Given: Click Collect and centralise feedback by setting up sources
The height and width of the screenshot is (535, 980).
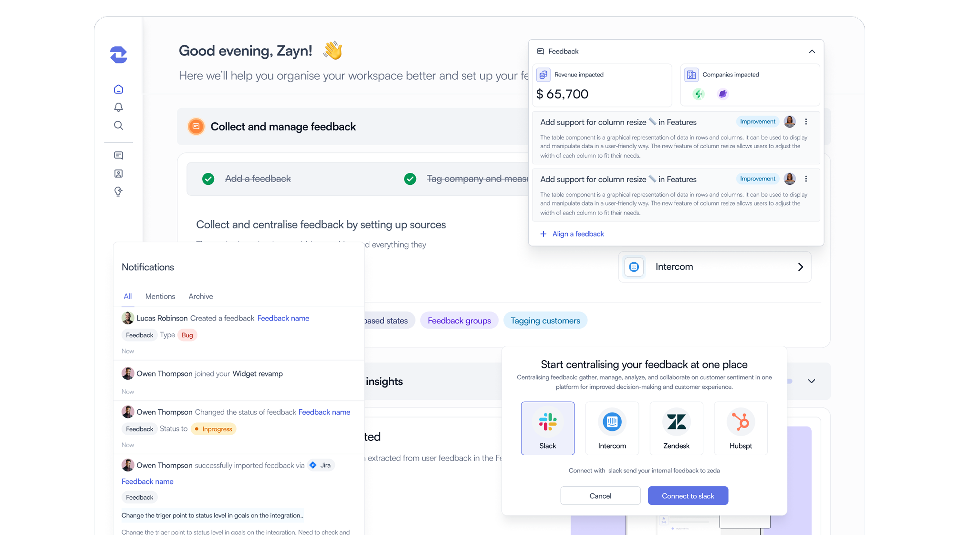Looking at the screenshot, I should pyautogui.click(x=321, y=225).
